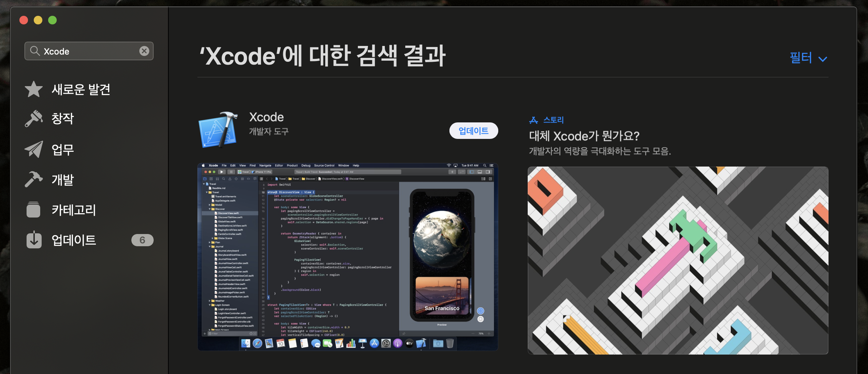The image size is (868, 374).
Task: Select the 개발 section
Action: click(63, 179)
